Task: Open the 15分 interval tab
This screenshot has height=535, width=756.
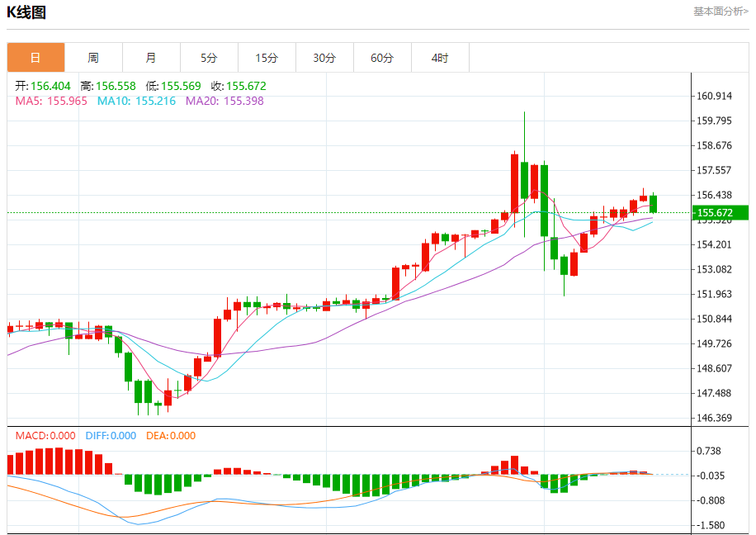Action: [267, 58]
